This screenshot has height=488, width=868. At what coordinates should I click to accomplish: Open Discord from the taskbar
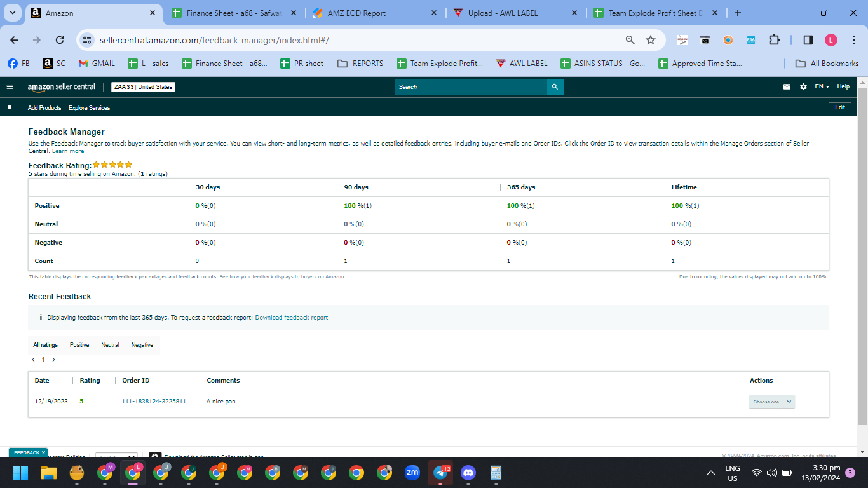[468, 473]
